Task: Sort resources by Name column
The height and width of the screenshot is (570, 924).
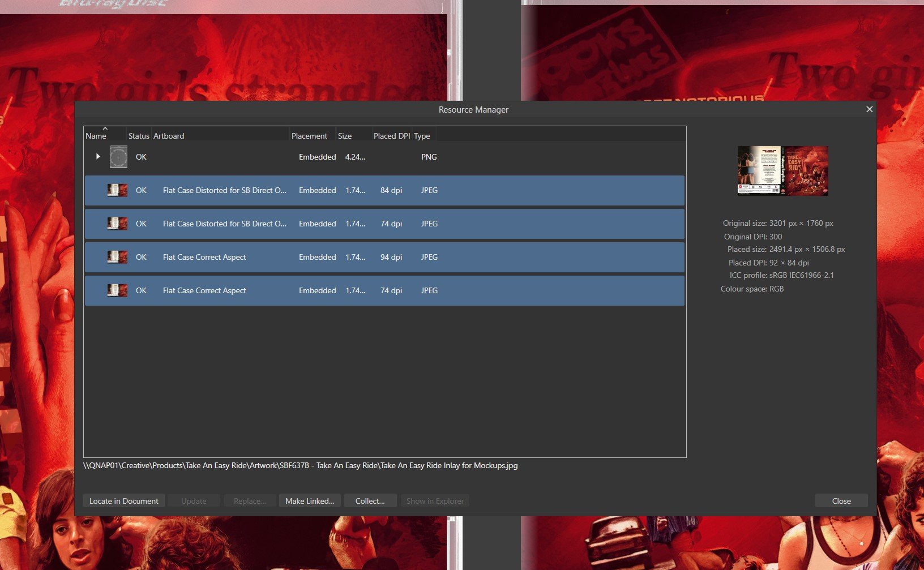Action: point(96,136)
